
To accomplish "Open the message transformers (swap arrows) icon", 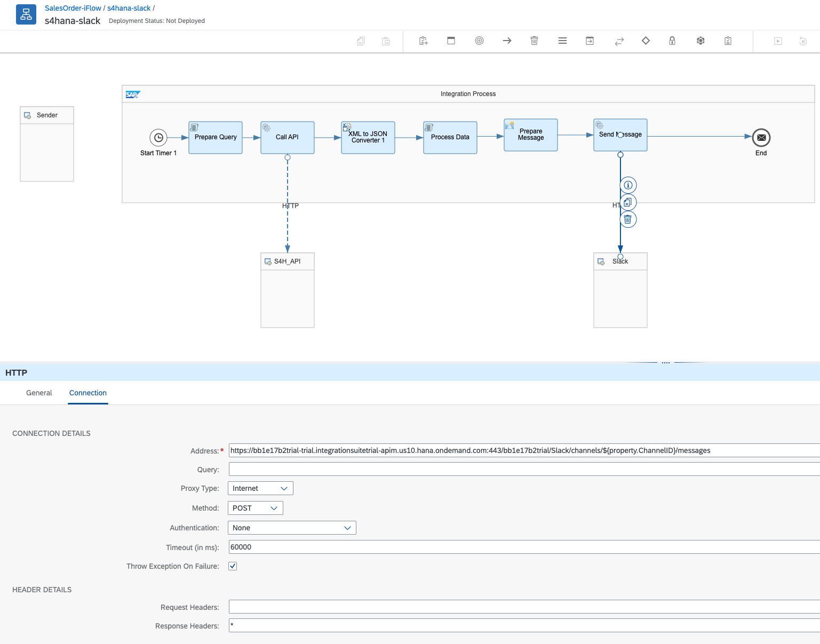I will coord(619,41).
